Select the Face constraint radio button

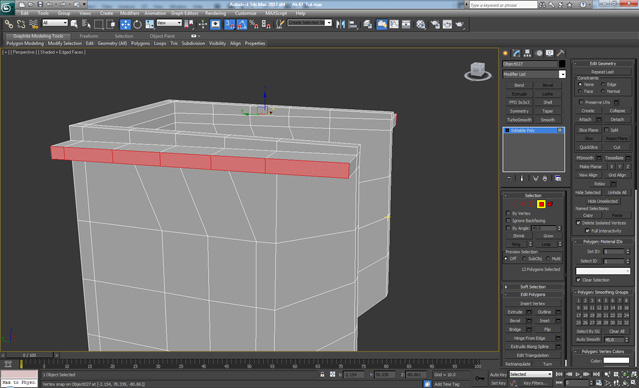[580, 91]
